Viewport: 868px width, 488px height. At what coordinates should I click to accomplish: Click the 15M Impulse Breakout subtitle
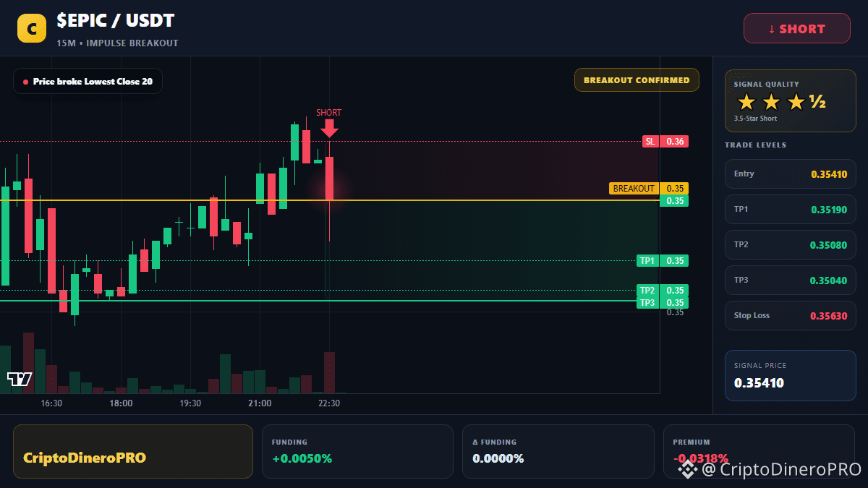tap(117, 43)
